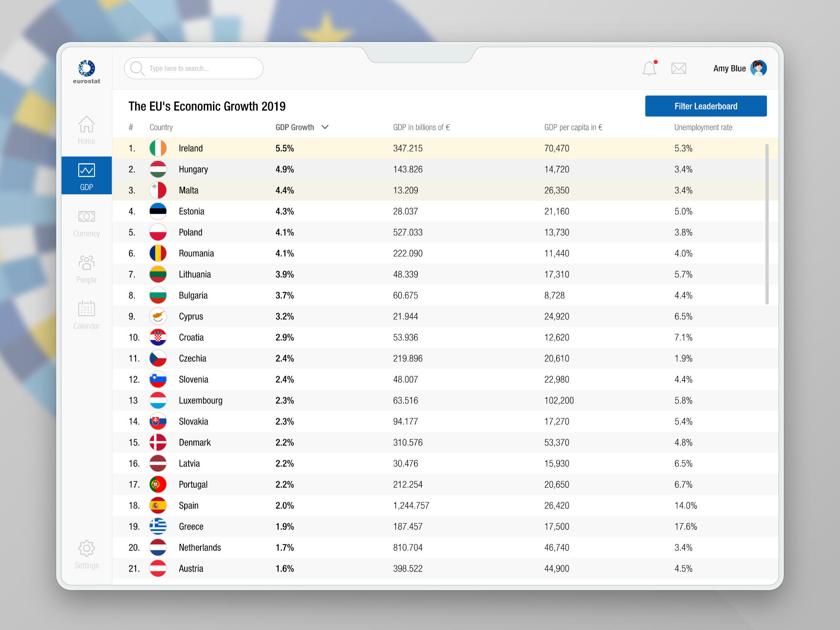Click the Greece flag thumbnail
Screen dimensions: 840x630
pyautogui.click(x=158, y=526)
